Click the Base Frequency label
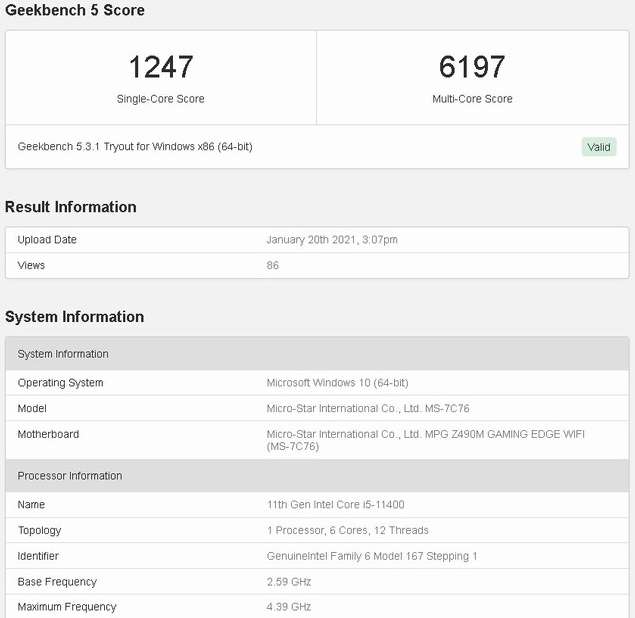Image resolution: width=635 pixels, height=618 pixels. pyautogui.click(x=57, y=582)
